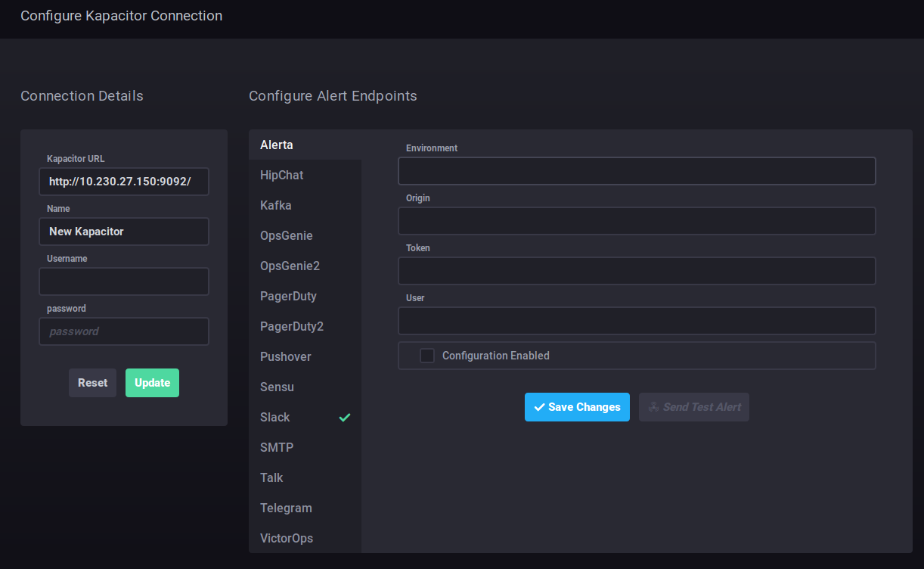The height and width of the screenshot is (569, 924).
Task: Click the Environment field label
Action: tap(432, 148)
